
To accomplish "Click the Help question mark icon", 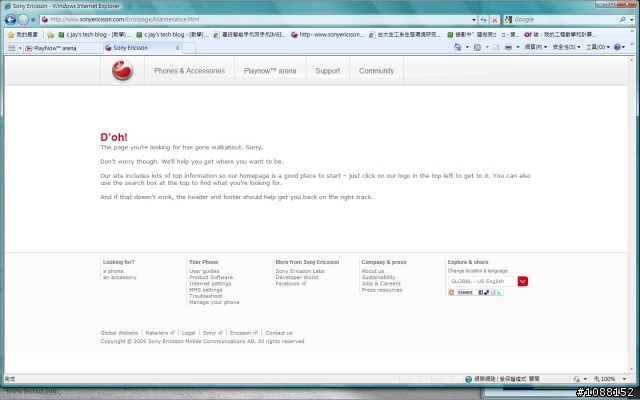I will point(619,47).
